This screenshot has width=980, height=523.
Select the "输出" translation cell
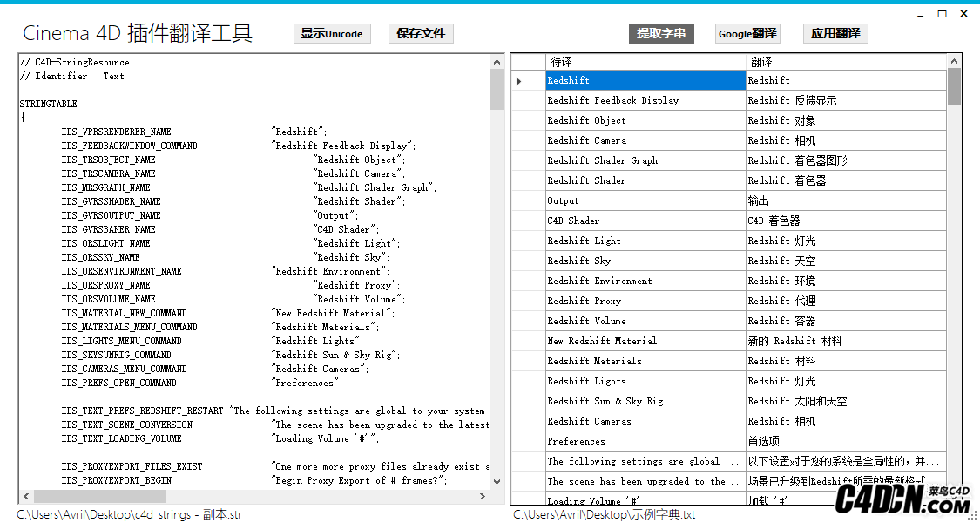846,200
